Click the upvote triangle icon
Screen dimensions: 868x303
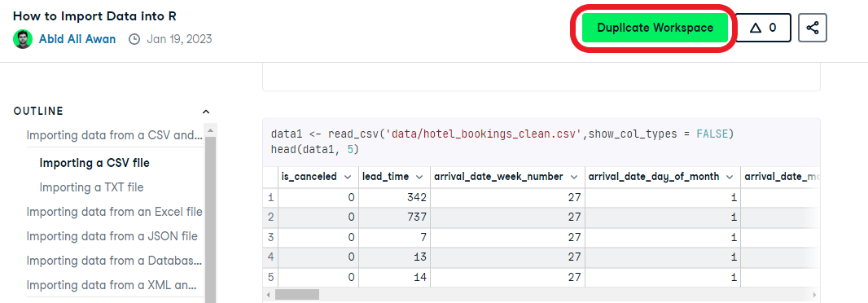(756, 28)
